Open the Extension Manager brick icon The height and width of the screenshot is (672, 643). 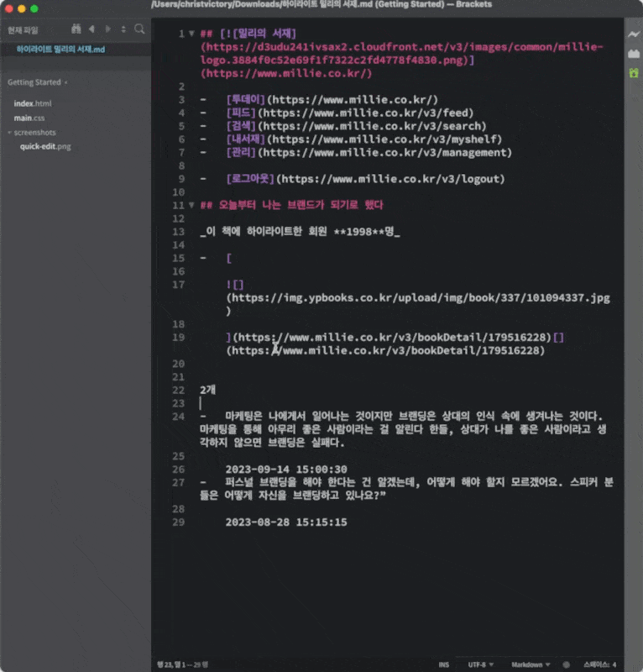(x=634, y=54)
